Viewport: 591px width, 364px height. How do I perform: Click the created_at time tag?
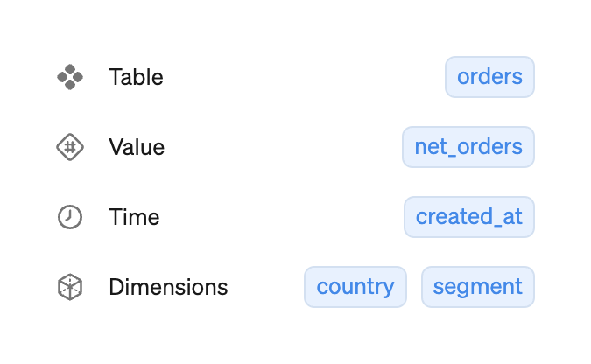[x=469, y=217]
